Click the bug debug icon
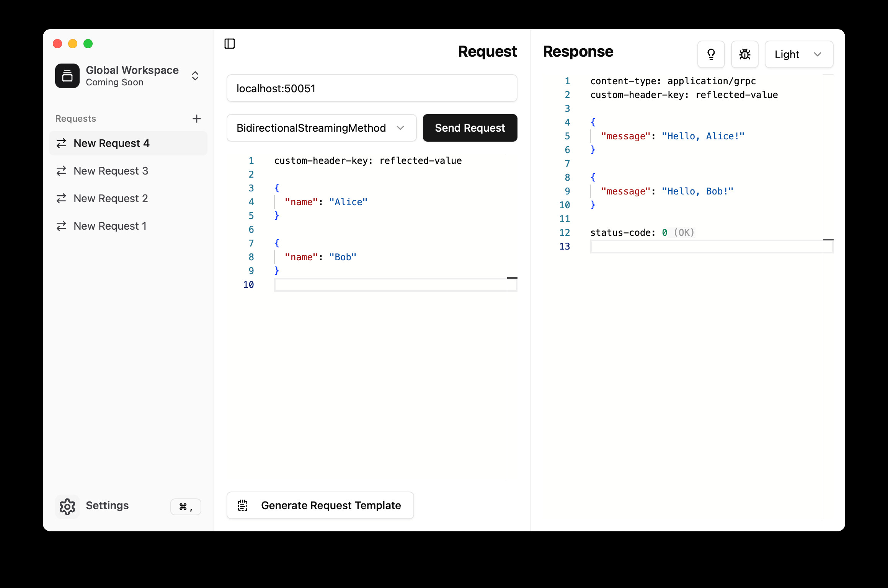 (x=744, y=54)
